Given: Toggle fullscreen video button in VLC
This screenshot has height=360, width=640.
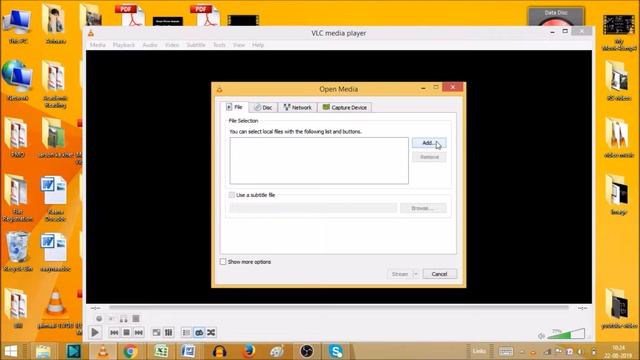Looking at the screenshot, I should (156, 333).
